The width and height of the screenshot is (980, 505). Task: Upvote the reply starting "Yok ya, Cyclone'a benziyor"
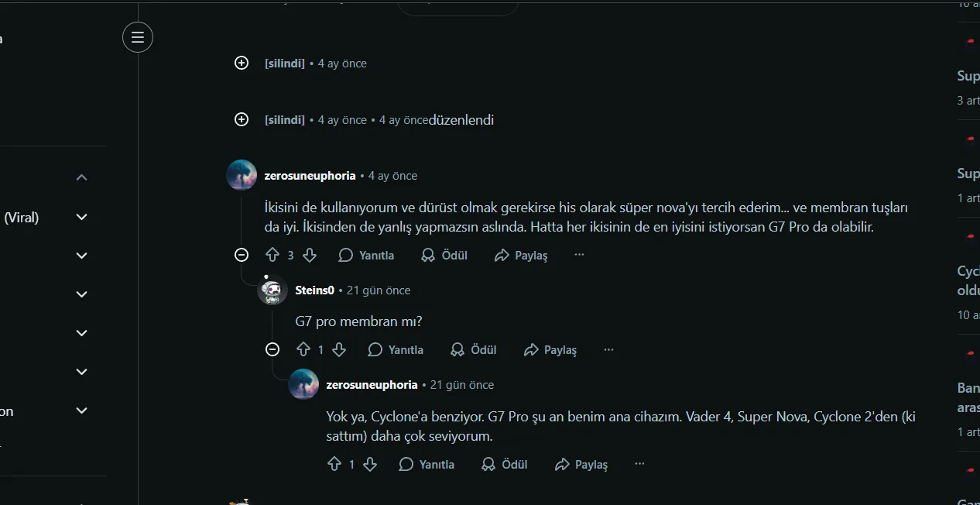coord(334,464)
